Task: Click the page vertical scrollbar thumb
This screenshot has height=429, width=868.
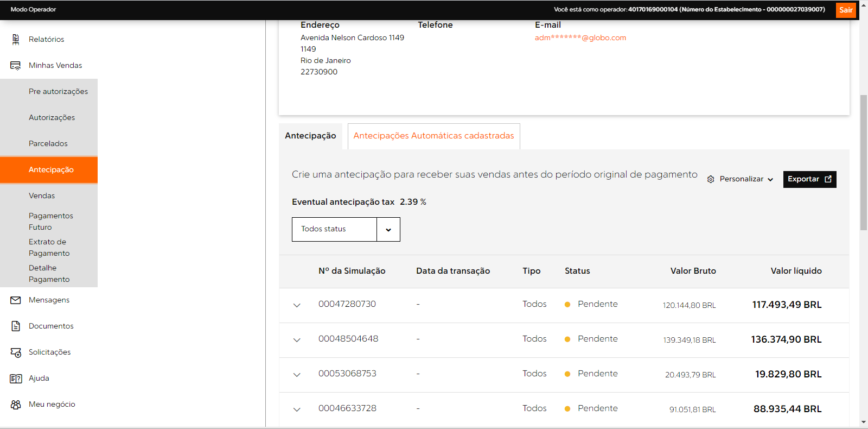Action: tap(864, 163)
